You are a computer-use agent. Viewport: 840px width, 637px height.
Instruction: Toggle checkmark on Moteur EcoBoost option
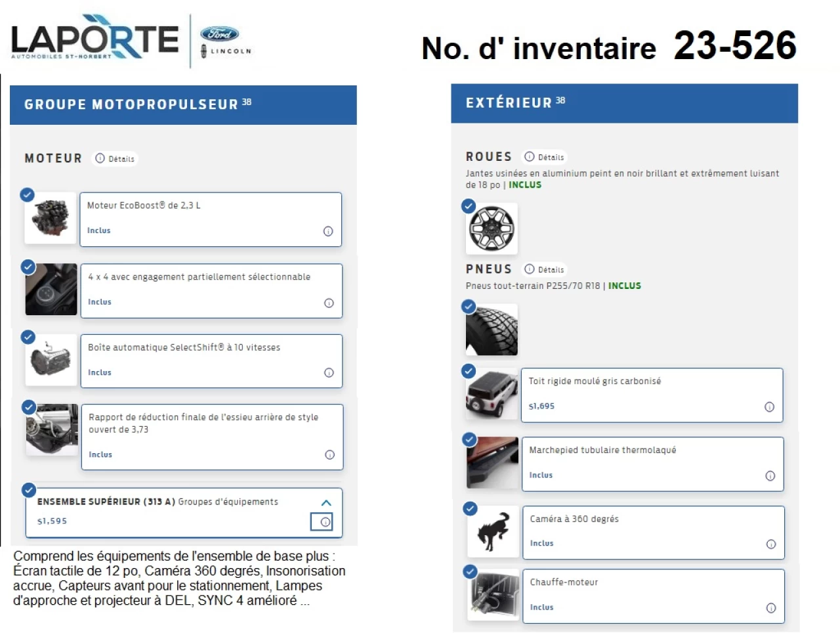pos(27,195)
